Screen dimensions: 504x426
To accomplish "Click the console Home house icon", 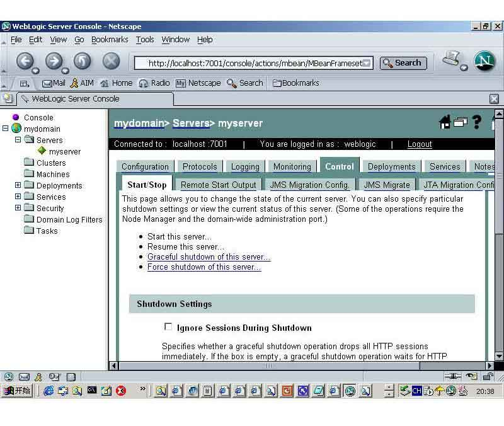I will tap(445, 122).
